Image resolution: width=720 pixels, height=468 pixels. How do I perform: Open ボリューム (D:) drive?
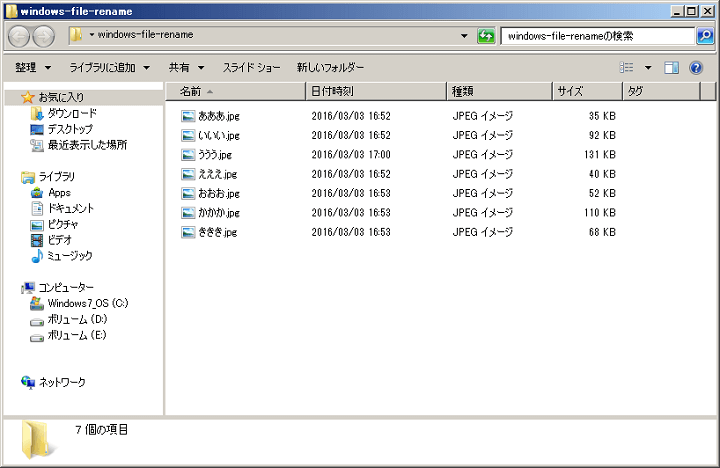(77, 319)
